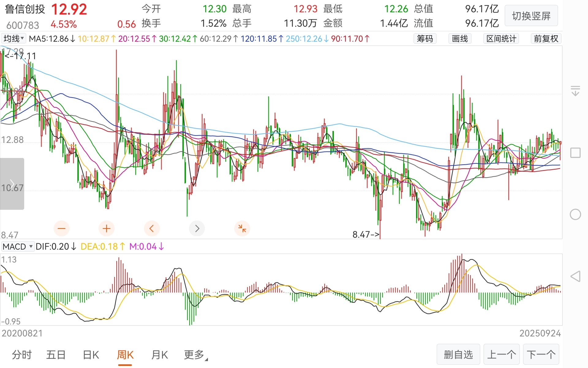The height and width of the screenshot is (368, 588).
Task: Switch to 月K tab
Action: 160,355
